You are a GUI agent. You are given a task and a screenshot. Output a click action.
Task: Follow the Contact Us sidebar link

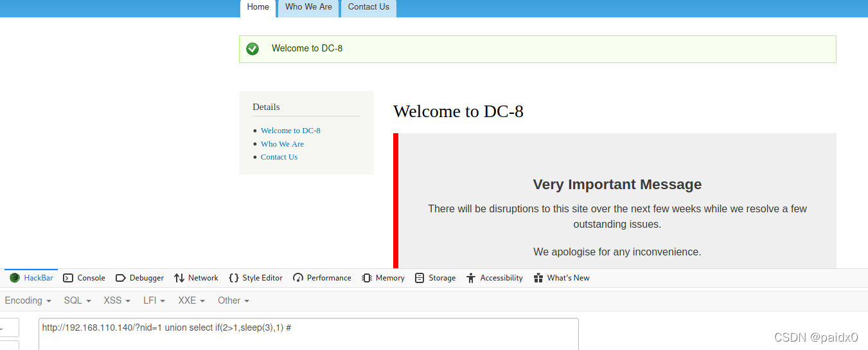279,157
